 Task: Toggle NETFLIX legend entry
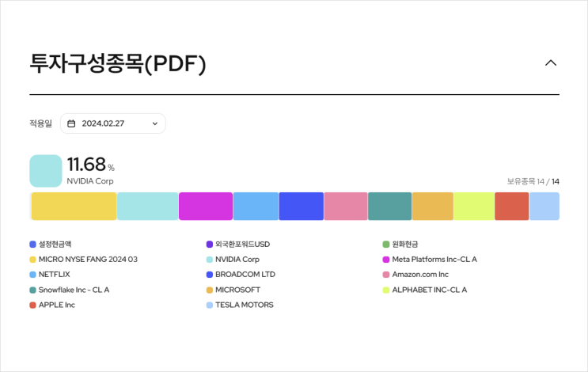pos(50,274)
